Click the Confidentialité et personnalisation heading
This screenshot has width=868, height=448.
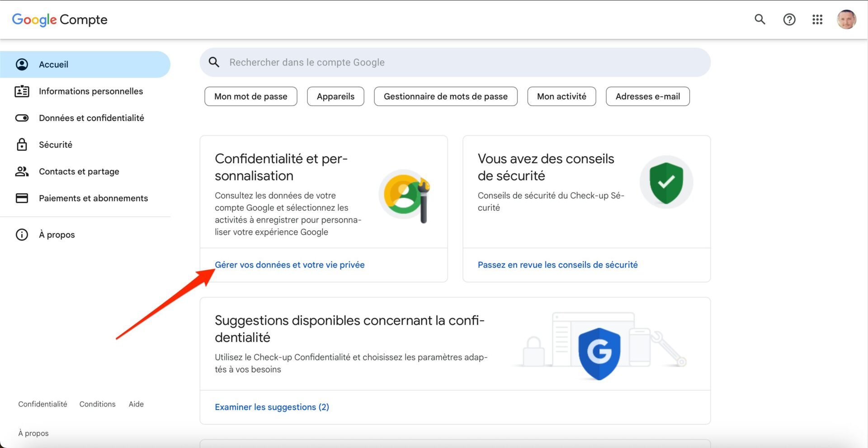point(281,167)
